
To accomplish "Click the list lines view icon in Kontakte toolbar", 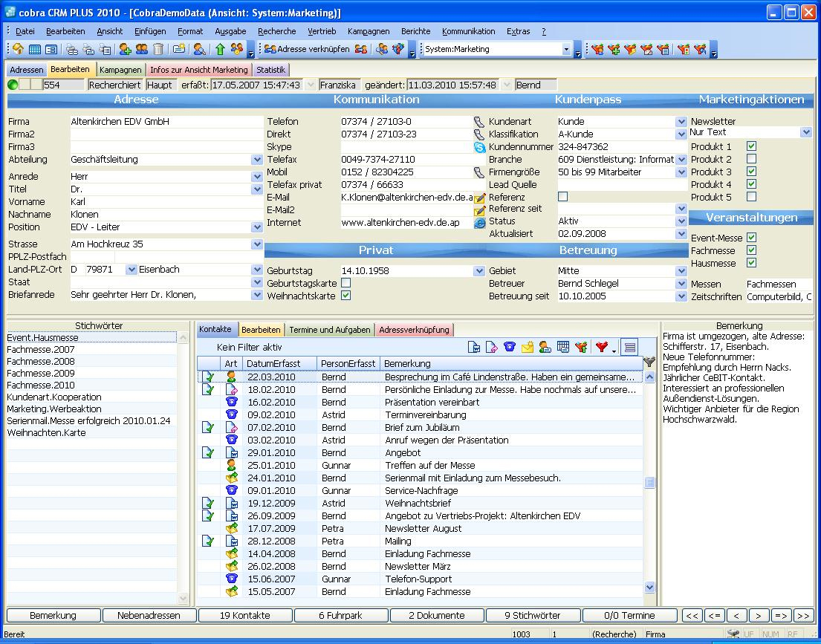I will pyautogui.click(x=630, y=347).
